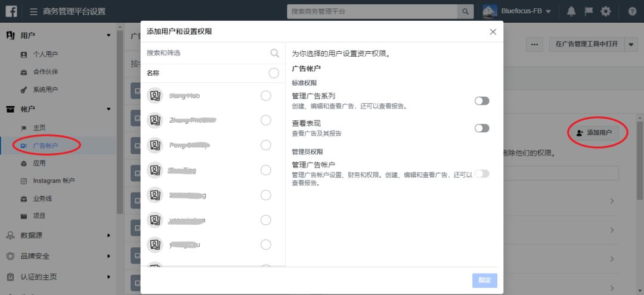Image resolution: width=644 pixels, height=295 pixels.
Task: Collapse the 帐户 sidebar section
Action: pyautogui.click(x=109, y=109)
